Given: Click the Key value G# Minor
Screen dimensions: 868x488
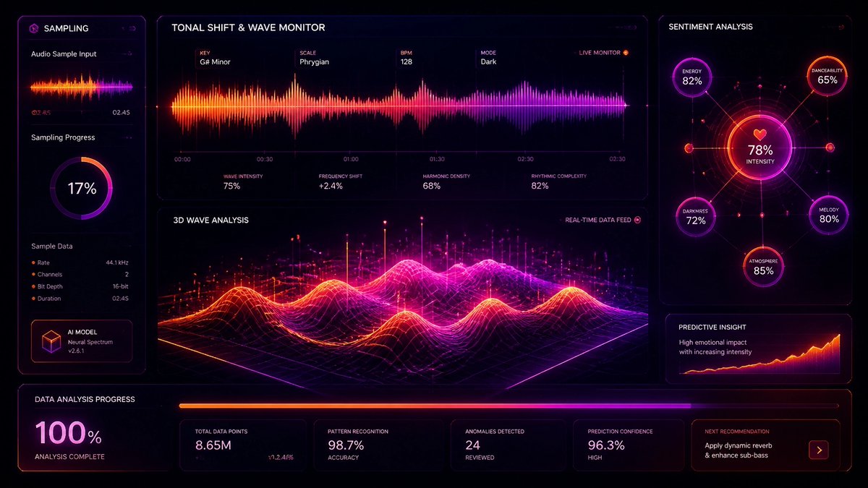Looking at the screenshot, I should 215,62.
